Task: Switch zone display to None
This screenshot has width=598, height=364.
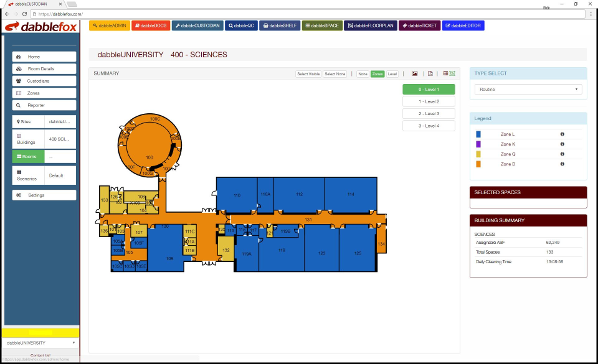Action: click(363, 73)
